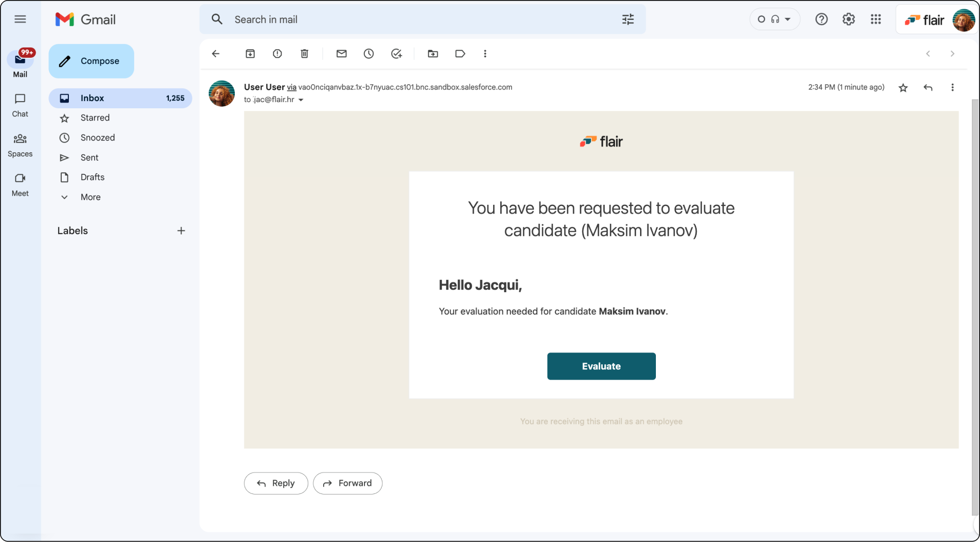The width and height of the screenshot is (980, 542).
Task: Toggle the main navigation menu
Action: [x=20, y=19]
